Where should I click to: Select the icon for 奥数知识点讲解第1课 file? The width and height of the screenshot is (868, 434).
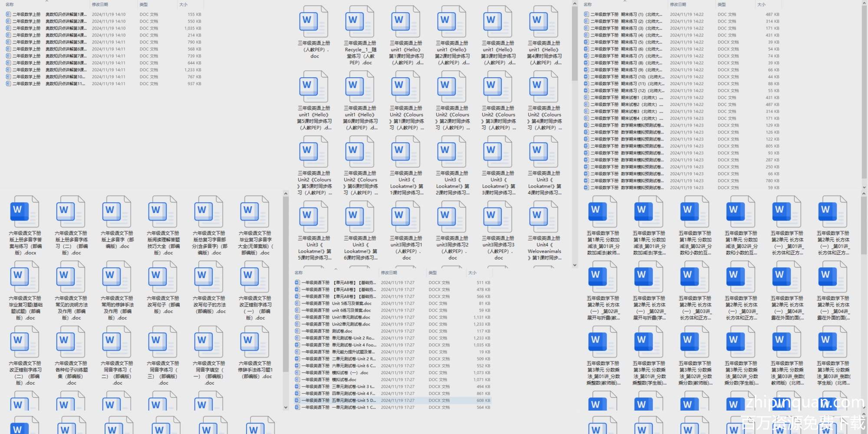click(8, 14)
